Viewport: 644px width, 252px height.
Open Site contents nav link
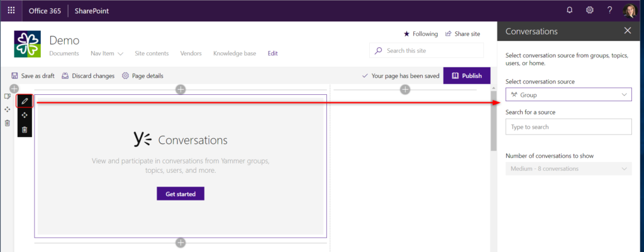click(152, 53)
